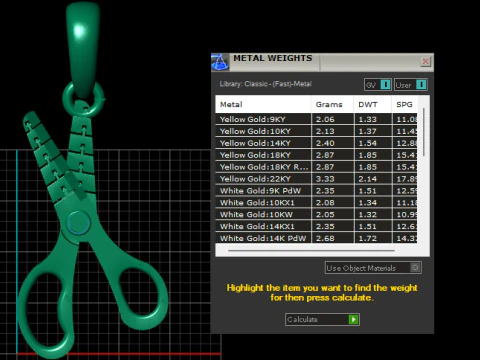Enable Use Object Materials option
Screen dimensions: 480x360
(x=373, y=268)
